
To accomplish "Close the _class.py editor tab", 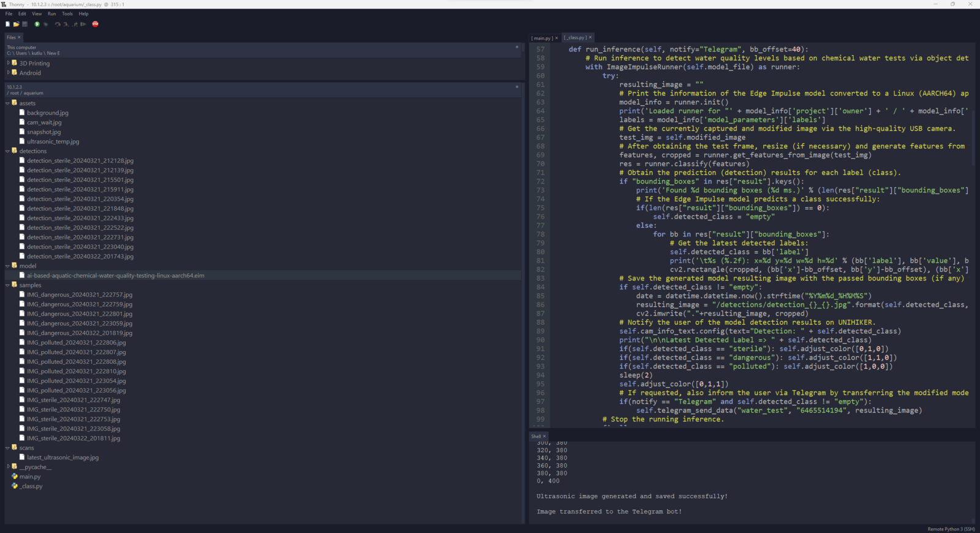I will [590, 38].
